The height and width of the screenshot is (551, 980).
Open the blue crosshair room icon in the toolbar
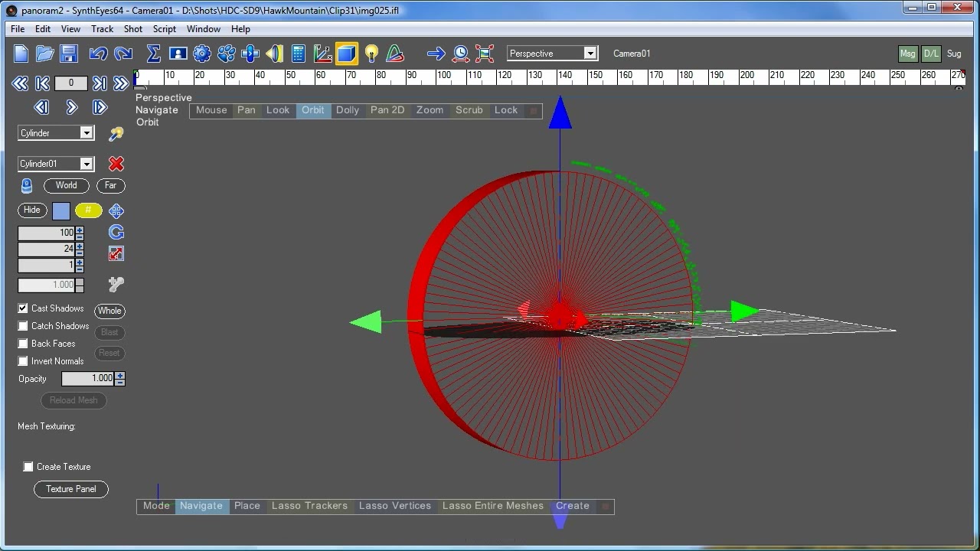250,54
